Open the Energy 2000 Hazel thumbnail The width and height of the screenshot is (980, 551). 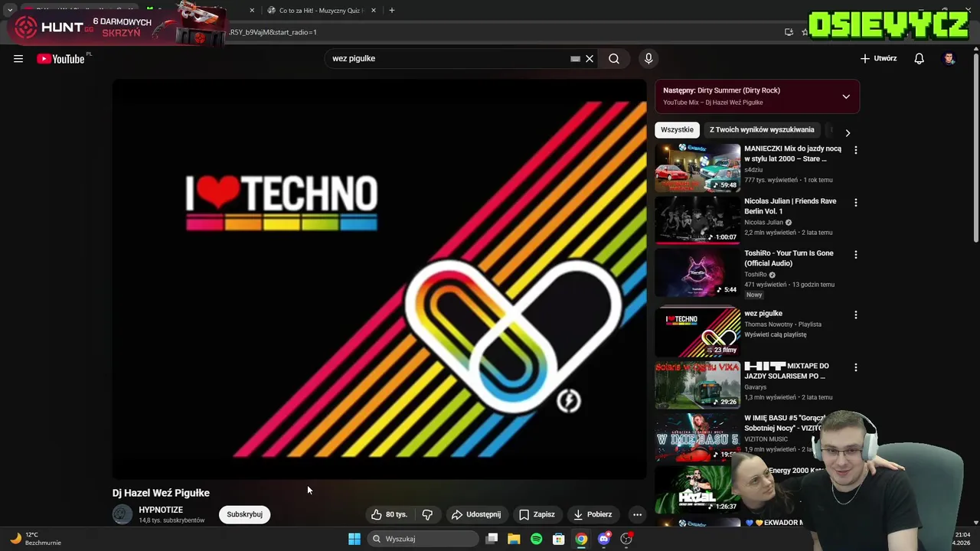(x=697, y=489)
